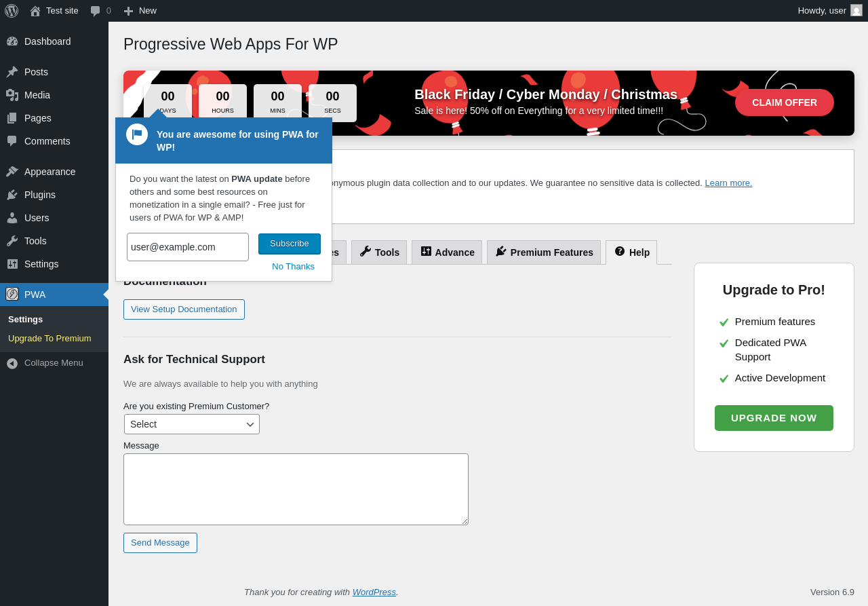Screen dimensions: 868x606
Task: Send the support message
Action: [160, 543]
